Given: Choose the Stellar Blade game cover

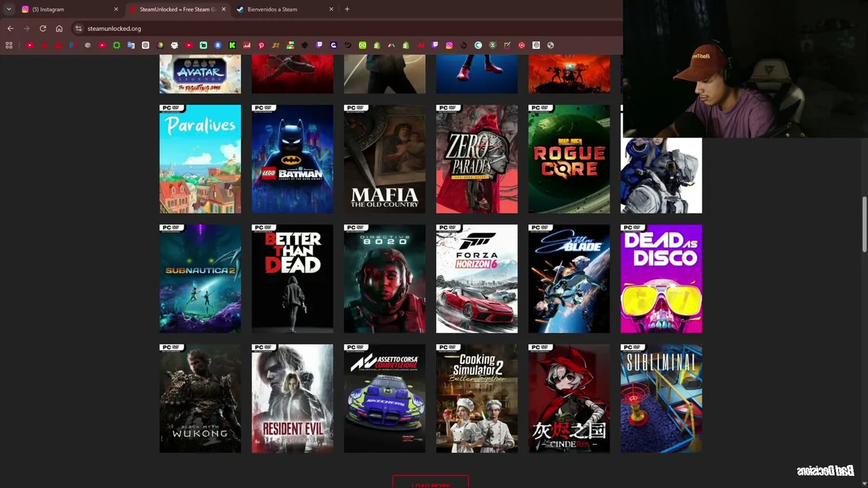Looking at the screenshot, I should coord(569,279).
